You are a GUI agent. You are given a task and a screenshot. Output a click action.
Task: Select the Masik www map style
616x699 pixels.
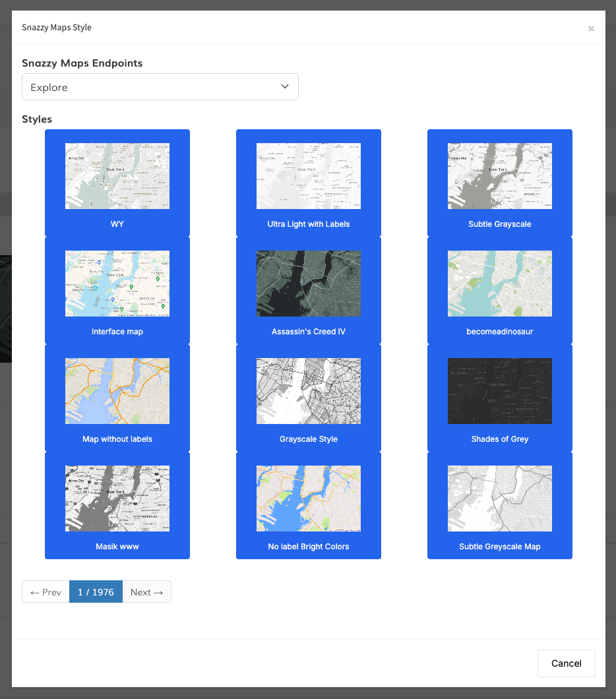point(117,499)
